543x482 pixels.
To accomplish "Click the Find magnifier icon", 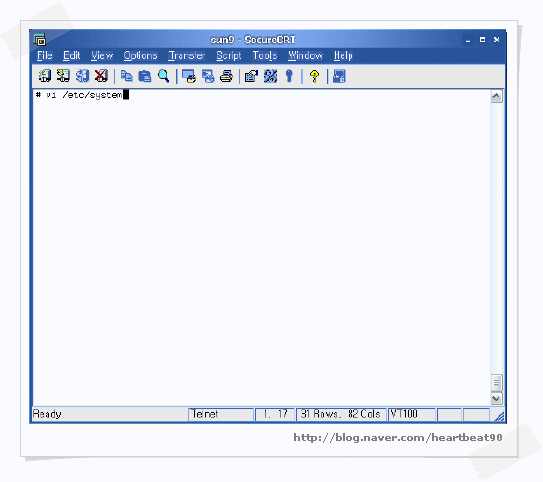I will (x=163, y=76).
